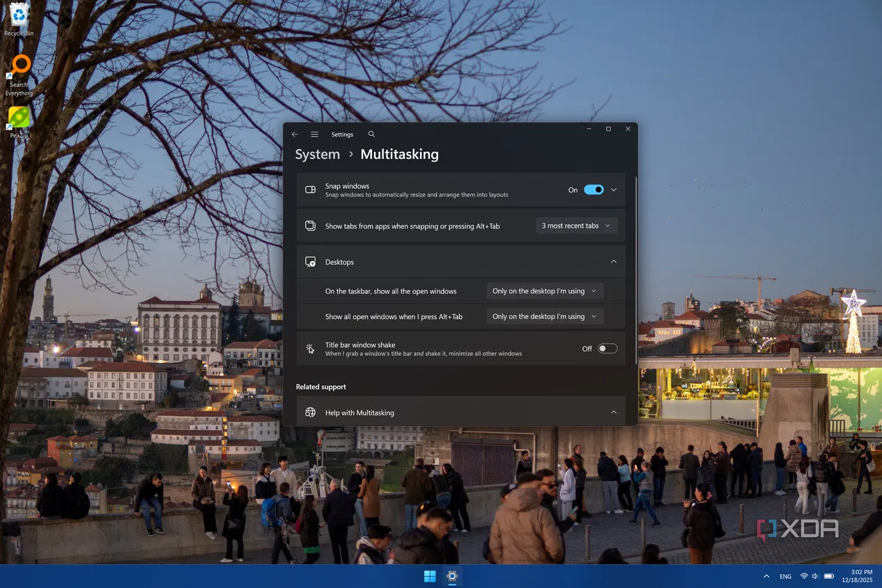
Task: Click the Title bar window shake icon
Action: [x=311, y=348]
